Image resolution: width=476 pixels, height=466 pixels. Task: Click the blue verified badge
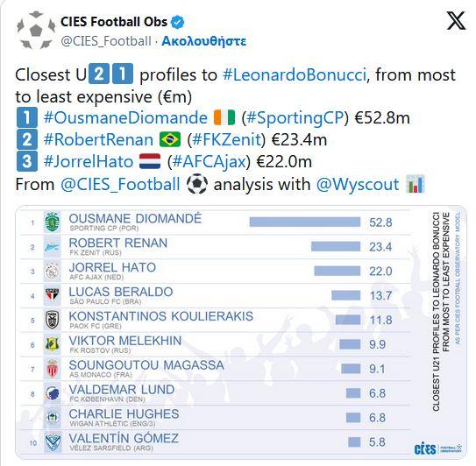178,22
